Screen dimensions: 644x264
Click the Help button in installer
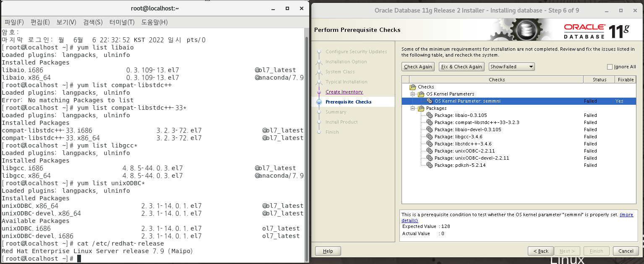pos(328,251)
